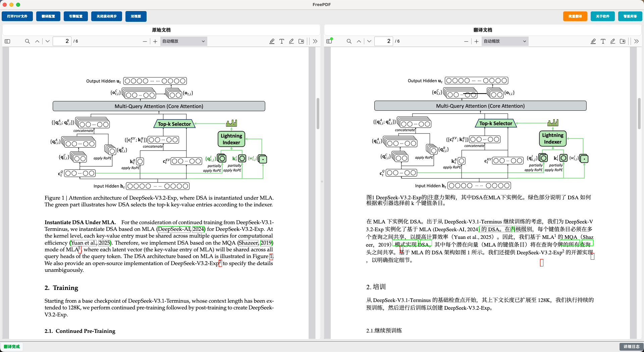
Task: Select draw pen tool in translated document
Action: [x=613, y=41]
